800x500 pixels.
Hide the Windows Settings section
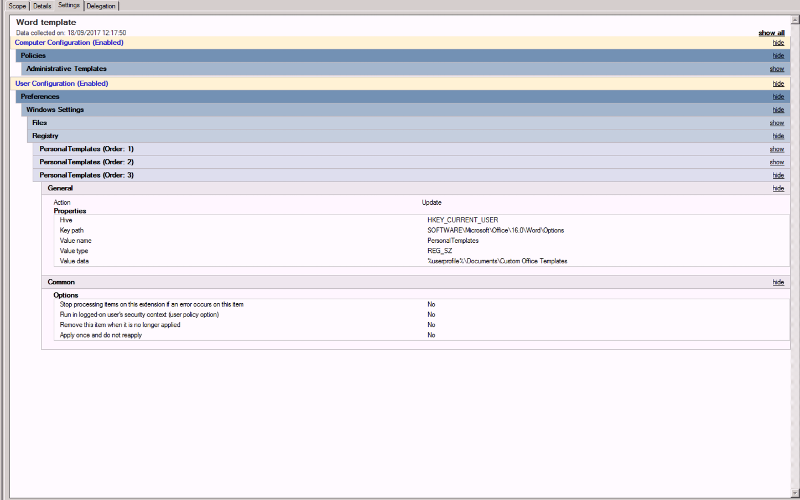(x=778, y=110)
